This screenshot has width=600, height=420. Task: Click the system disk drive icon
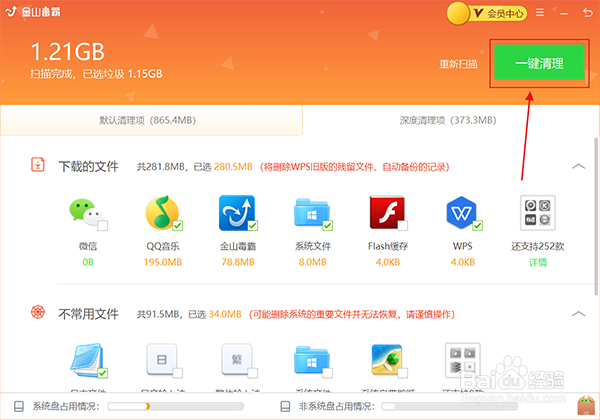pyautogui.click(x=19, y=406)
